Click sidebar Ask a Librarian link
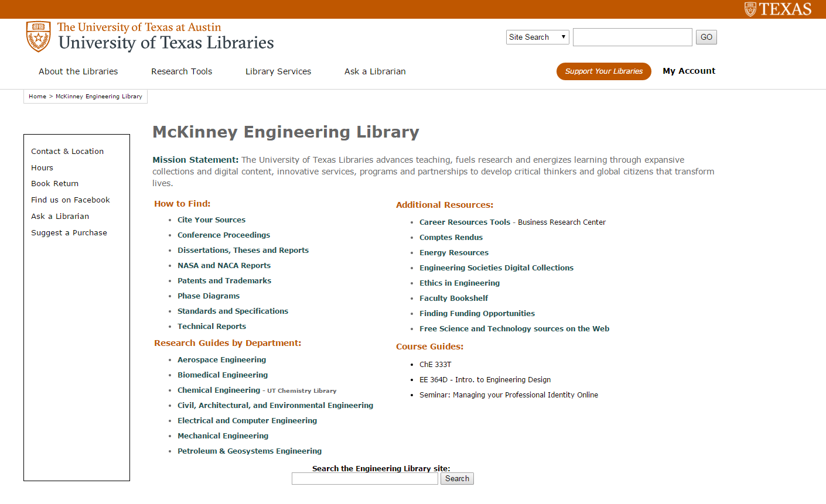Screen dimensions: 826x504 [x=60, y=216]
